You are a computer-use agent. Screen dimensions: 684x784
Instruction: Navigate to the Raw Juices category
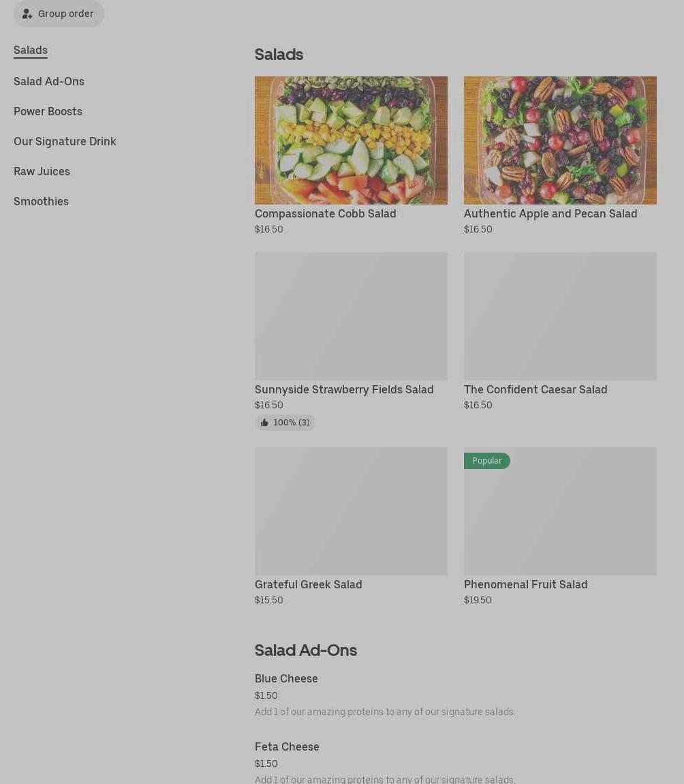tap(42, 172)
